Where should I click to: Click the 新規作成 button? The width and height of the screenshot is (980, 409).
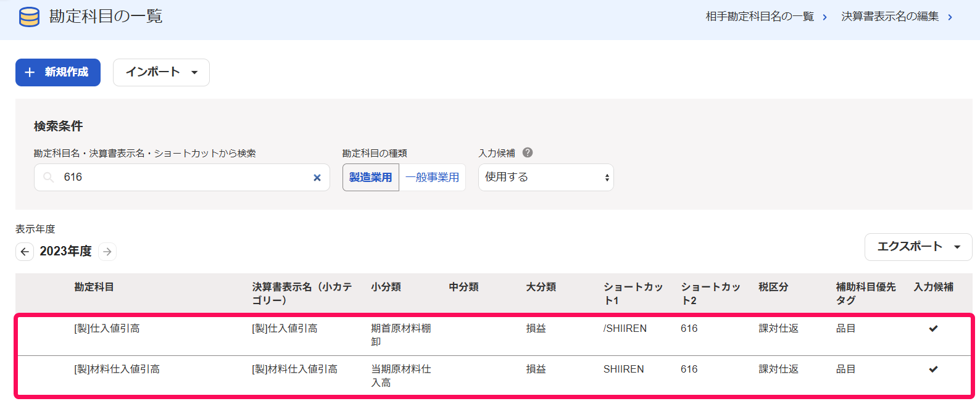(58, 72)
